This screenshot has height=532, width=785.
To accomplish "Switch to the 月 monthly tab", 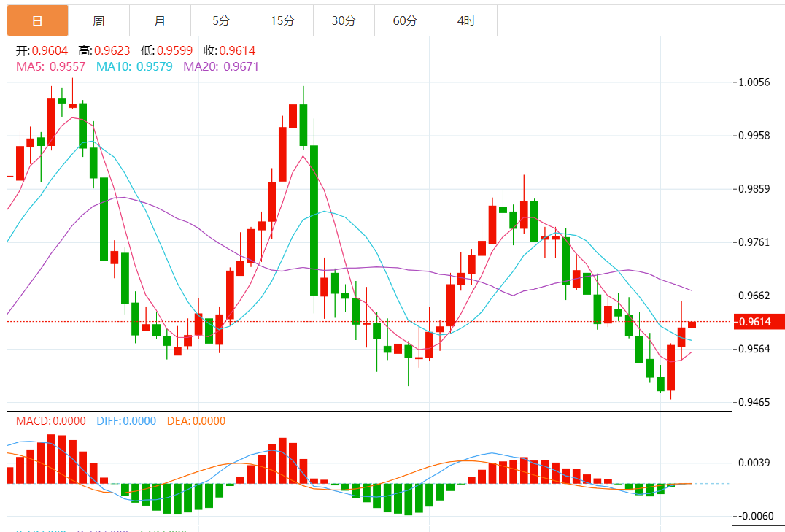I will [x=160, y=20].
